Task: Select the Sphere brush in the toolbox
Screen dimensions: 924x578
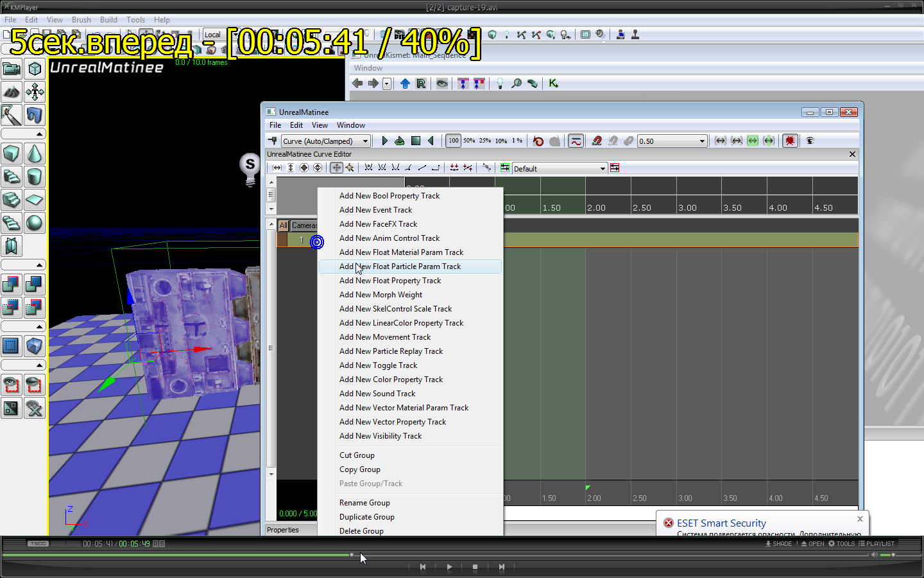Action: pyautogui.click(x=35, y=223)
